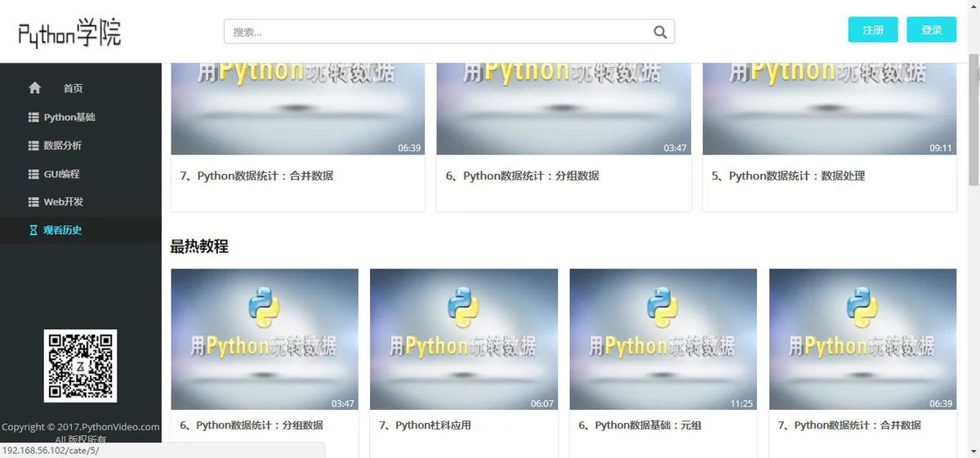This screenshot has width=980, height=458.
Task: Click the Python学院 logo
Action: 69,33
